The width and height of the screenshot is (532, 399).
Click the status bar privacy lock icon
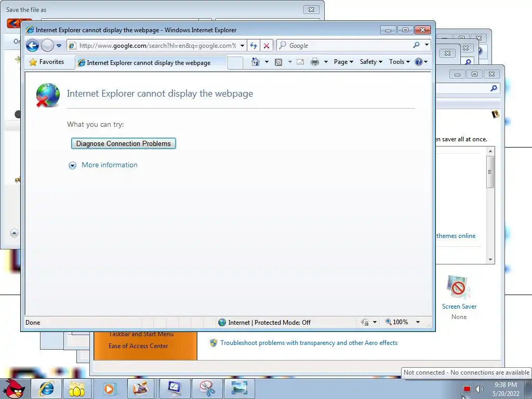pos(365,322)
